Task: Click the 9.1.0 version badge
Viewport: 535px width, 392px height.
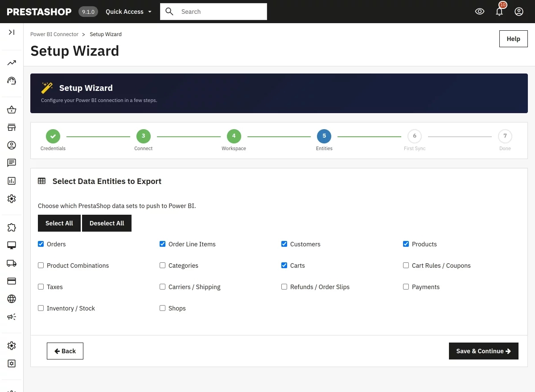Action: (x=88, y=12)
